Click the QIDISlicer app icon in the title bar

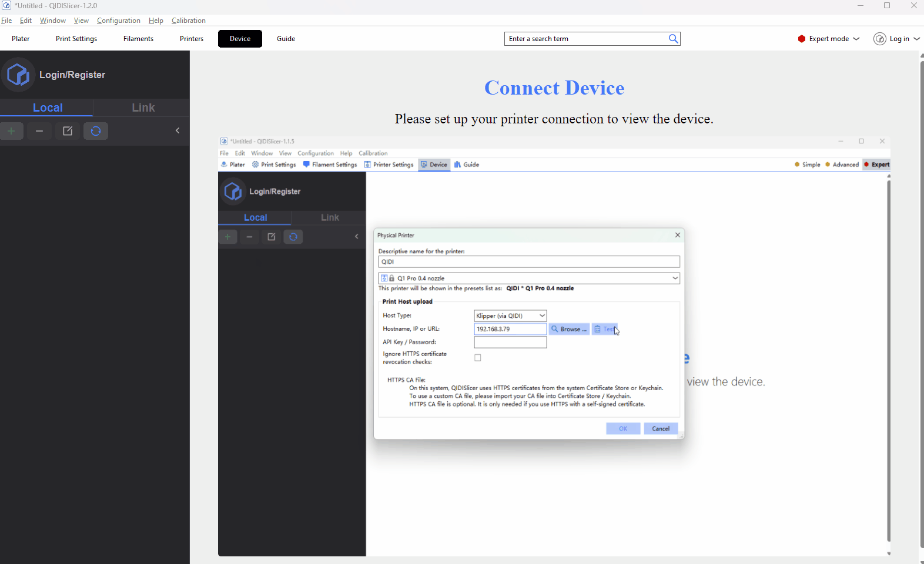click(6, 5)
